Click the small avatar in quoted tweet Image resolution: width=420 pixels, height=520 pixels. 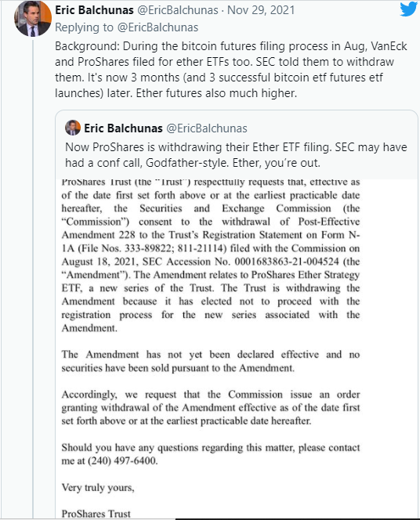coord(73,128)
